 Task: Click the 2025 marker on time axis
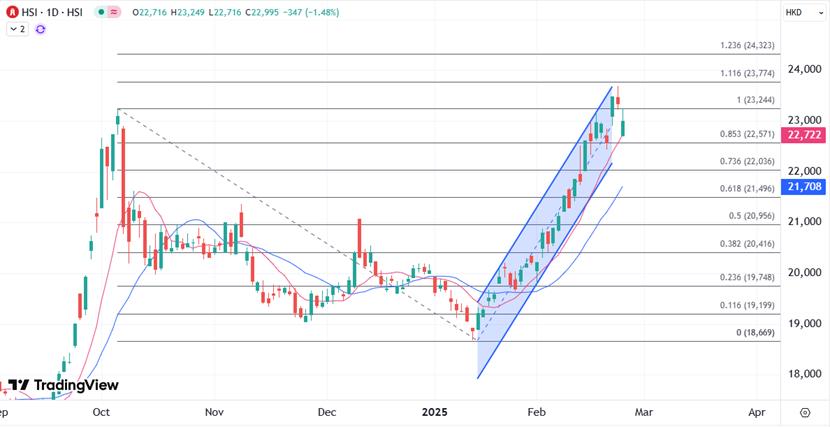tap(434, 411)
